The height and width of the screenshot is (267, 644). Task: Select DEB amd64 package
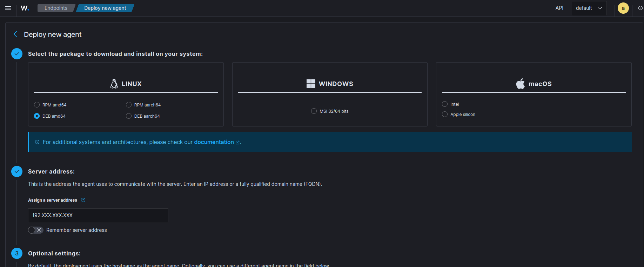[x=37, y=116]
